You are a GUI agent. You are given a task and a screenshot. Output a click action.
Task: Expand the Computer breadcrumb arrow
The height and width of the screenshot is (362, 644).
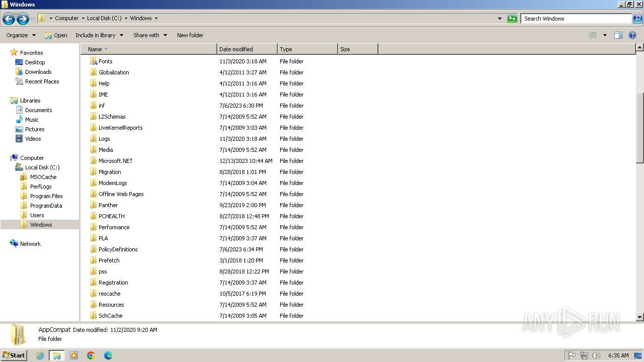[83, 18]
